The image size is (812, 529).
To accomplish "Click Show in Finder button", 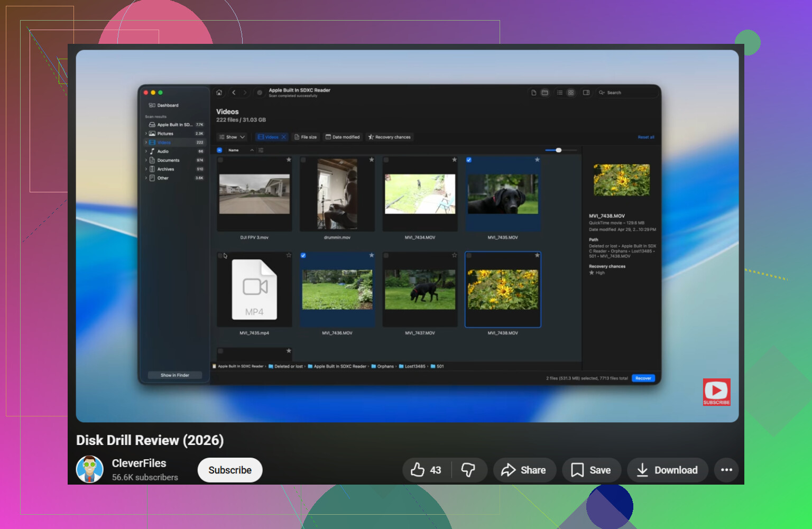I will click(x=175, y=375).
